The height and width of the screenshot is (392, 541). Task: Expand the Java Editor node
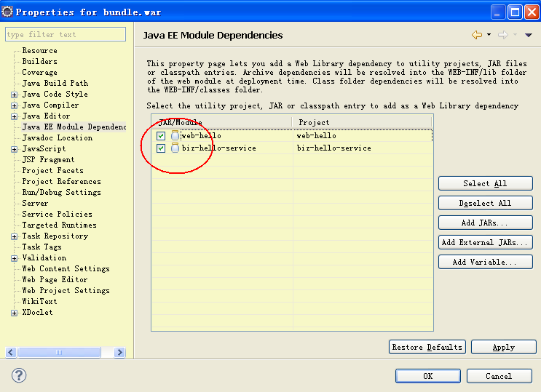pyautogui.click(x=14, y=116)
